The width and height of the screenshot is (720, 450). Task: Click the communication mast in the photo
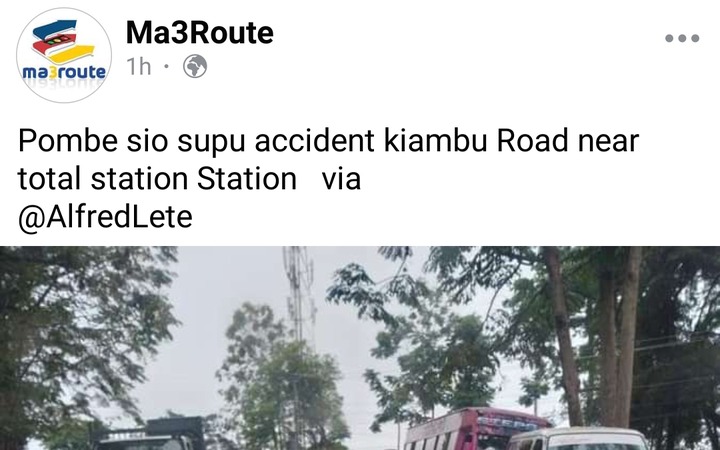[298, 294]
